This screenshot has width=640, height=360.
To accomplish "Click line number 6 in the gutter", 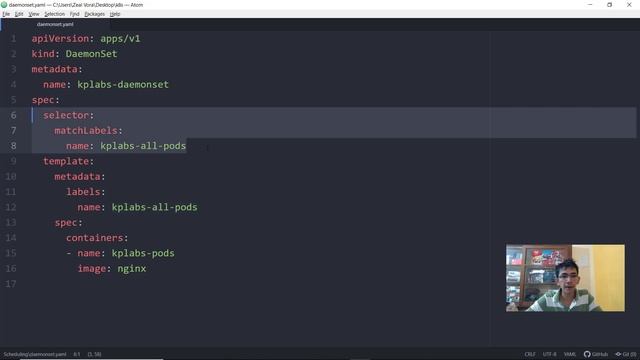I will [13, 116].
